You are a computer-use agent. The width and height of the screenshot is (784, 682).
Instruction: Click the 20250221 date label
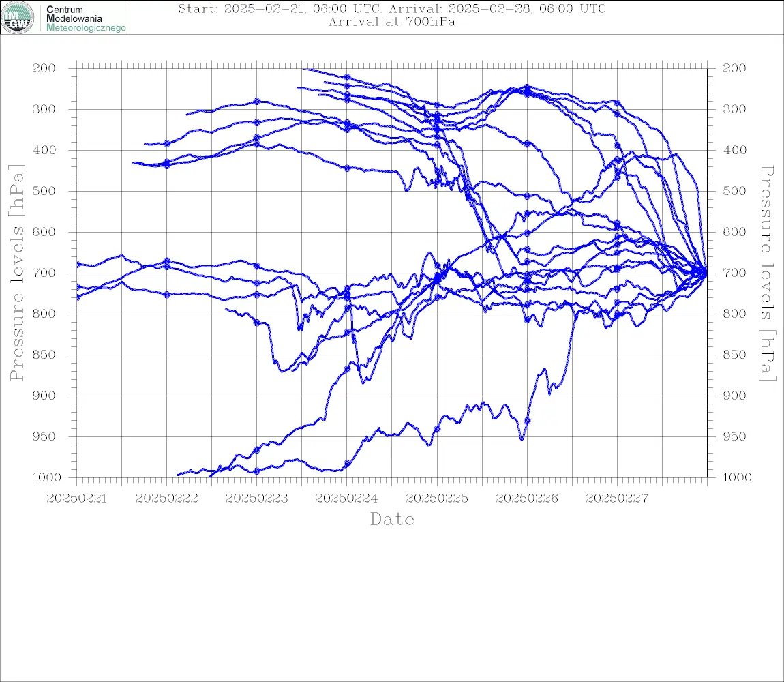(x=76, y=499)
